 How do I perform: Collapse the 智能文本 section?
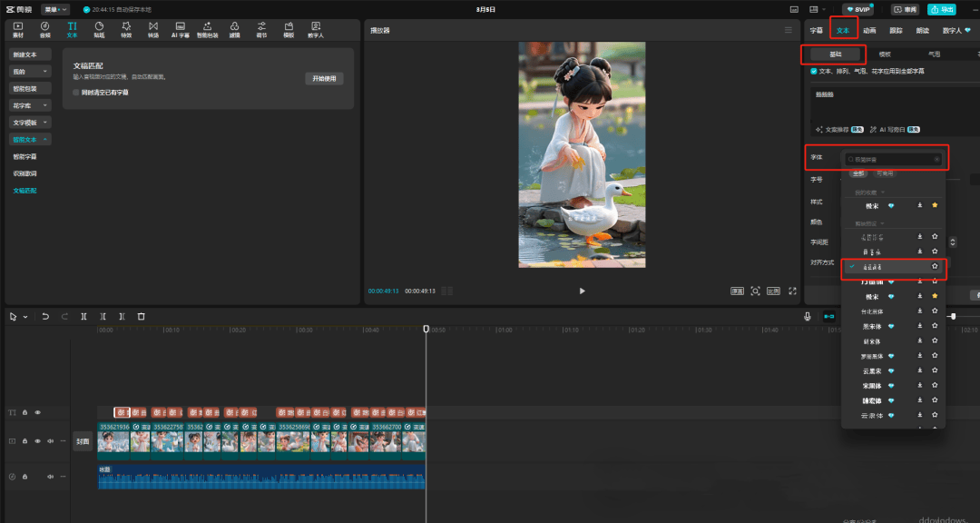pos(30,140)
